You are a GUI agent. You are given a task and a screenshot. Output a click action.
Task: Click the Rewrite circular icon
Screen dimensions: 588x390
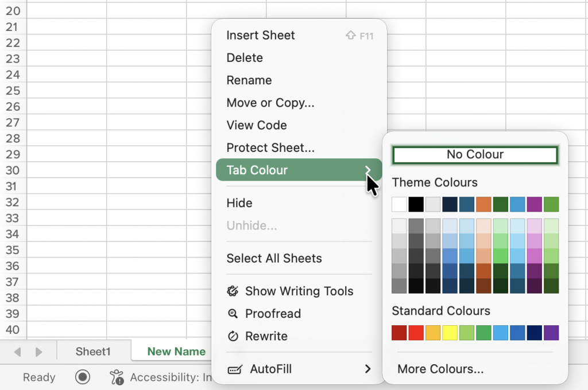pos(233,336)
